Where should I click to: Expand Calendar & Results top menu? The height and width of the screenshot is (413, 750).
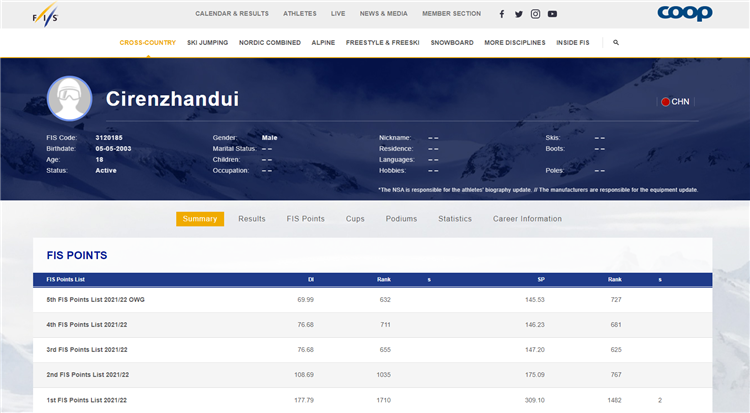coord(232,14)
